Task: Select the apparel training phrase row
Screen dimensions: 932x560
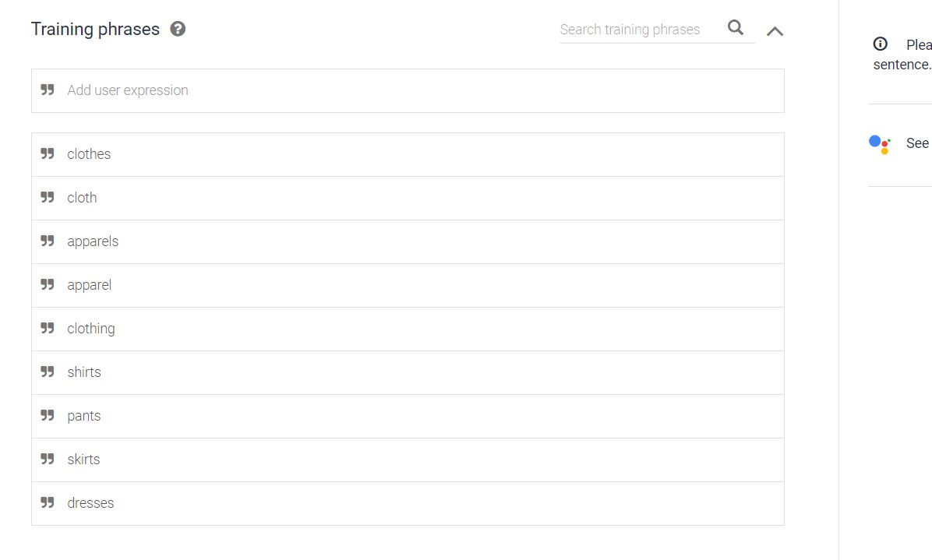Action: click(408, 286)
